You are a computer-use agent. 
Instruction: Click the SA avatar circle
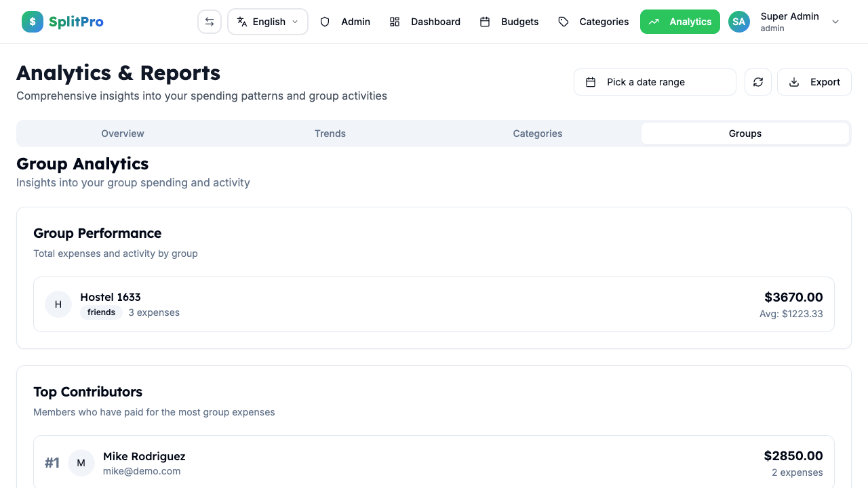(738, 21)
